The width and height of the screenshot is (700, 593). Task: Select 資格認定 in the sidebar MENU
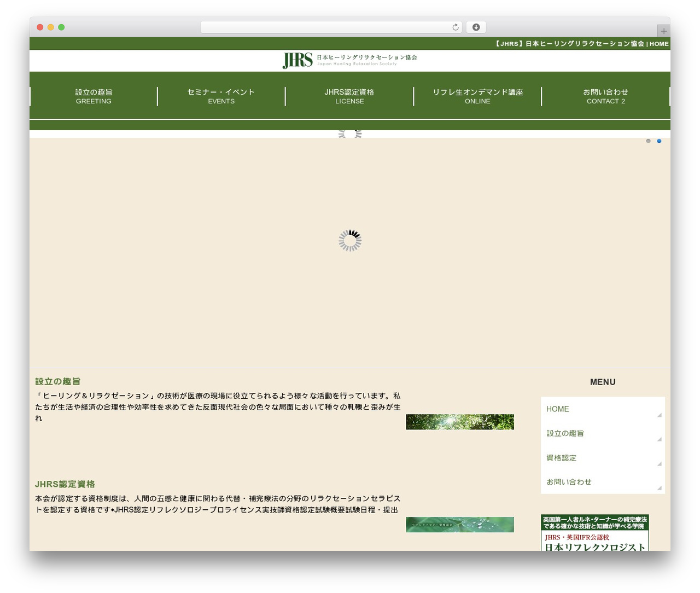point(603,458)
